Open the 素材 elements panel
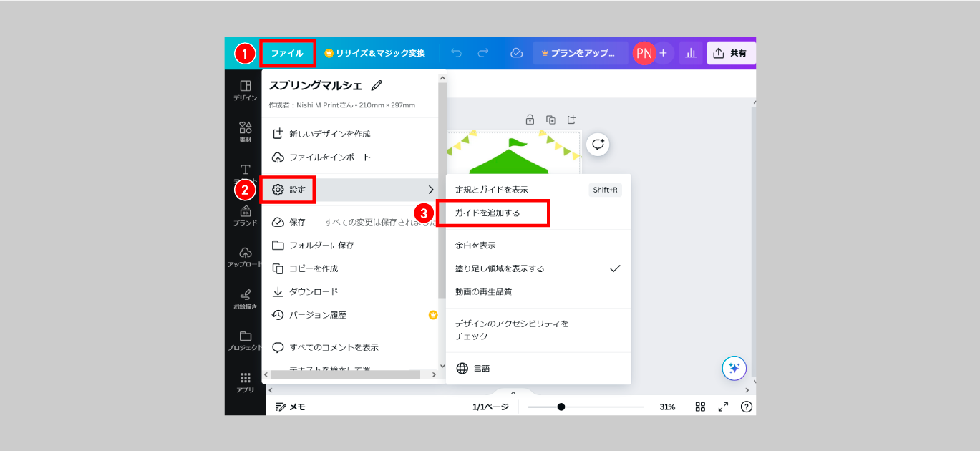Screen dimensions: 980x451 245,132
